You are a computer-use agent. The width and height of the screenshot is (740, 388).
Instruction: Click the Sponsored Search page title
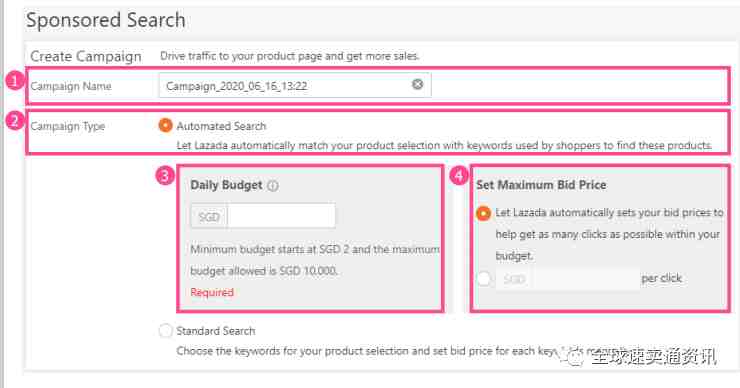(x=106, y=20)
